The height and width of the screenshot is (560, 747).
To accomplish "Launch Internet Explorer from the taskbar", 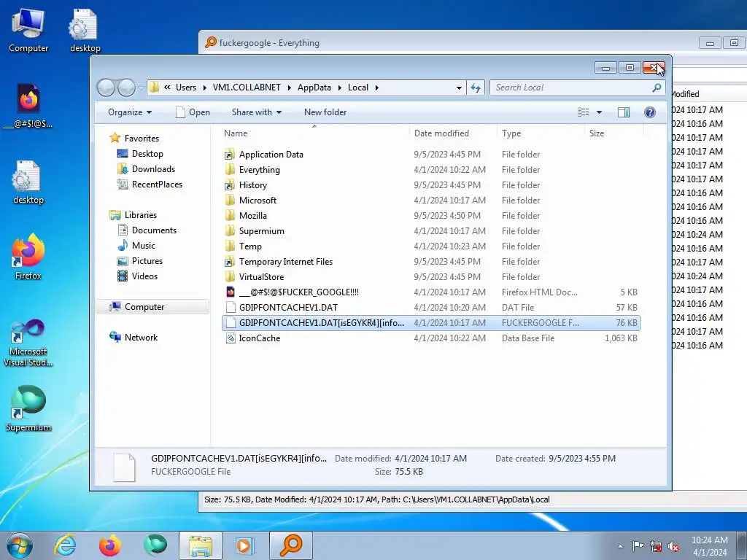I will click(65, 545).
